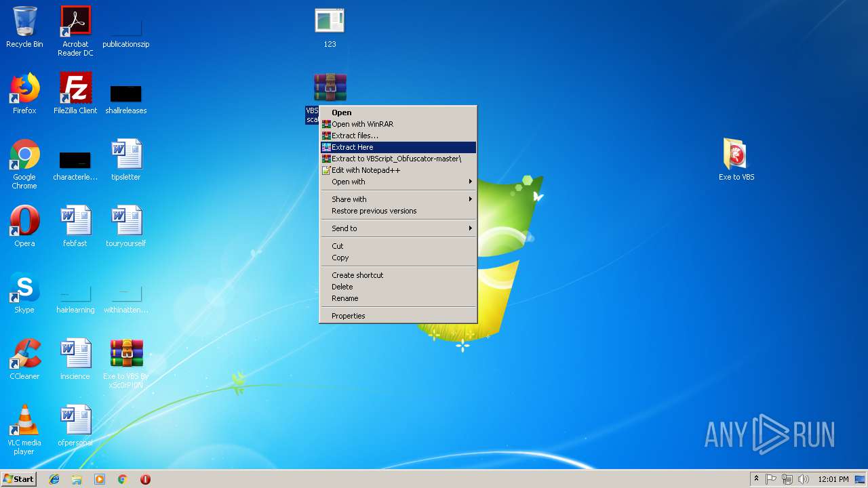
Task: Open the volume speaker icon
Action: point(804,479)
